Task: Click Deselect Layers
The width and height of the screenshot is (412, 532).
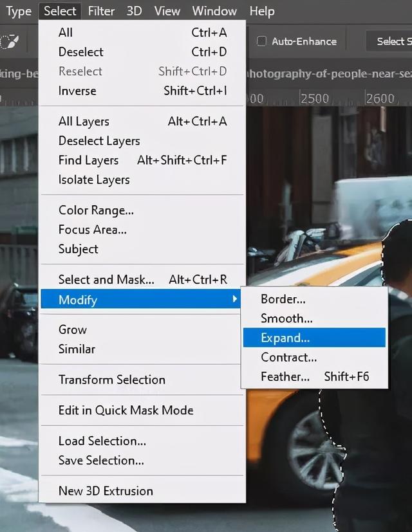Action: pos(142,140)
